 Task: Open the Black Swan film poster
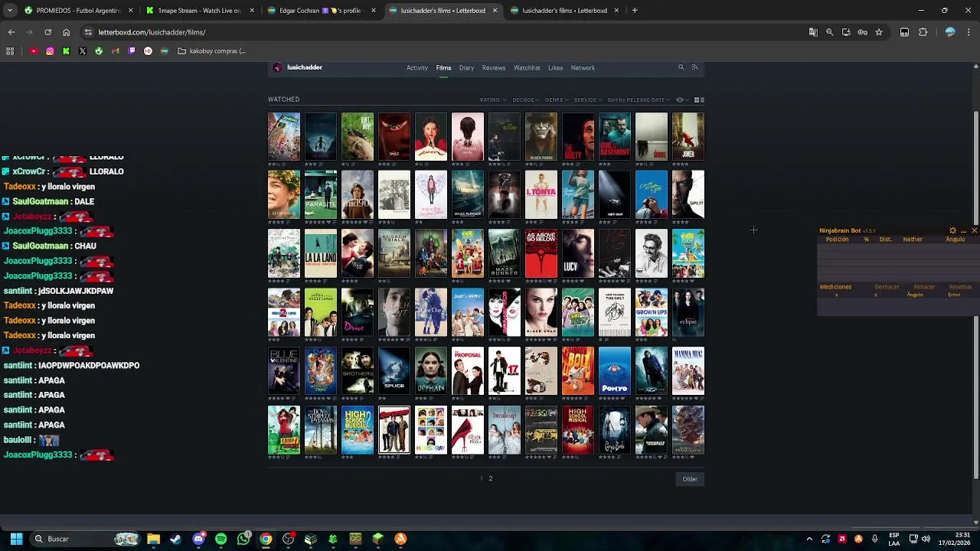coord(541,312)
